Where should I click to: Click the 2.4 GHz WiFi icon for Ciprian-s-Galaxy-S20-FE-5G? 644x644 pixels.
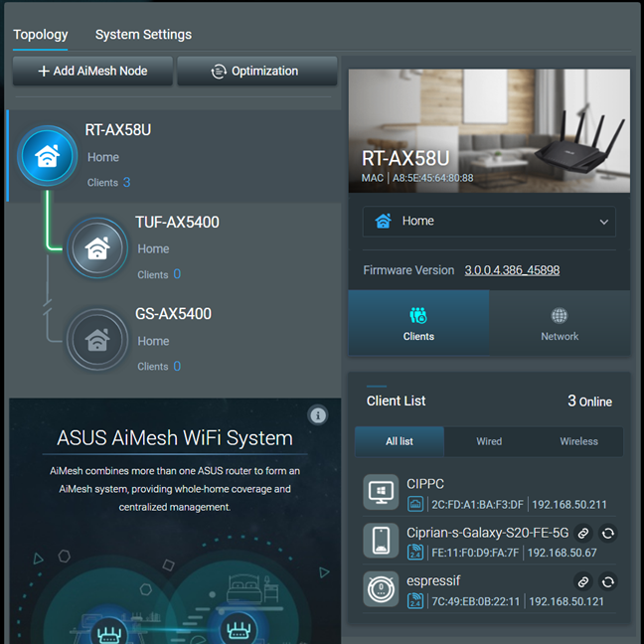point(415,552)
